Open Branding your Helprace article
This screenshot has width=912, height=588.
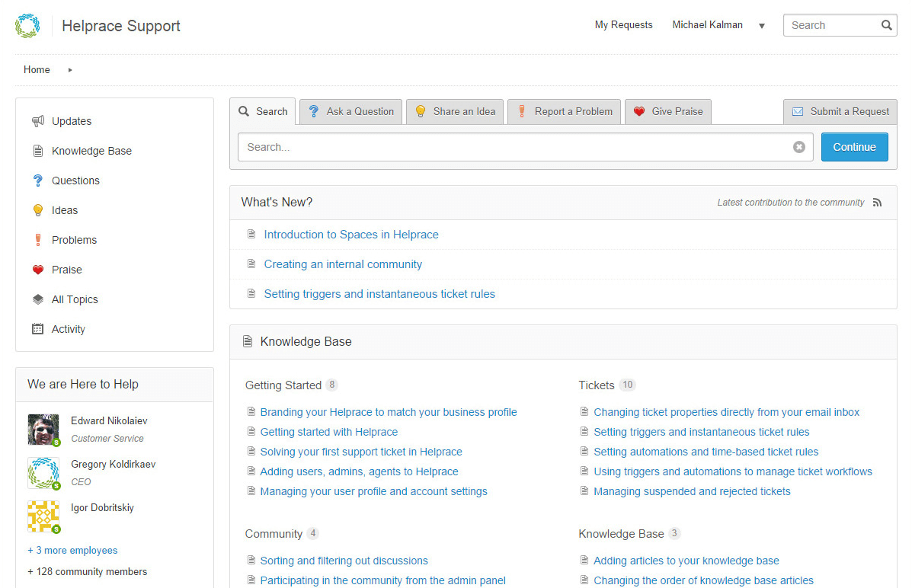coord(389,412)
